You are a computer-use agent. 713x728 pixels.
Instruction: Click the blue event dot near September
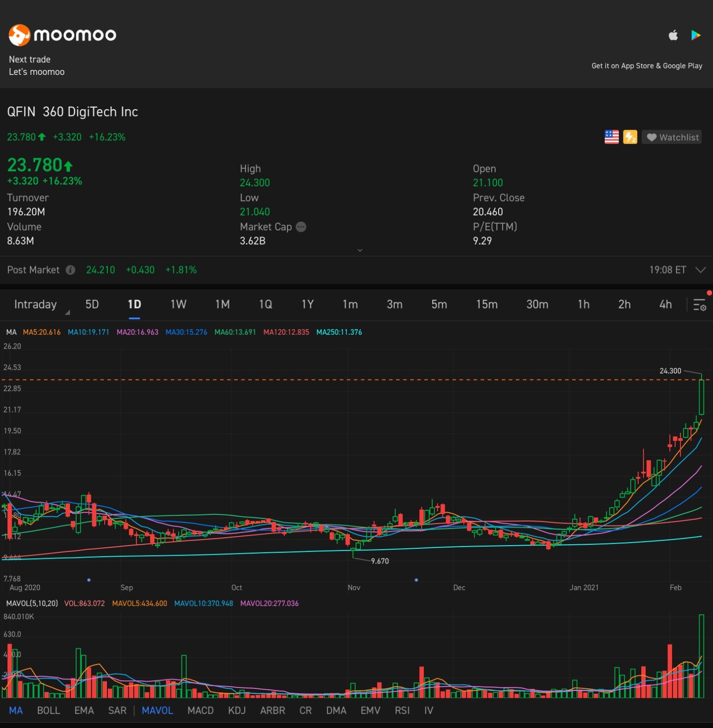[89, 580]
